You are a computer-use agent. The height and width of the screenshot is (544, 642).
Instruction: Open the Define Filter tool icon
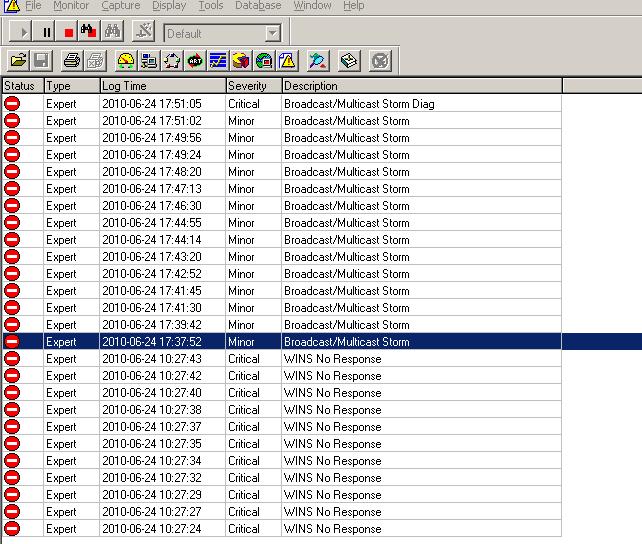tap(144, 33)
